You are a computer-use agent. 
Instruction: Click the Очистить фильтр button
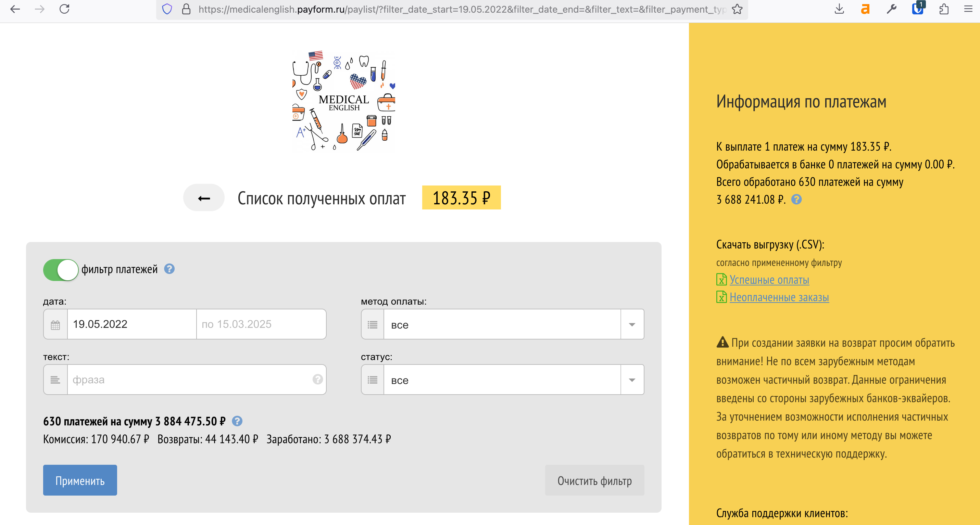tap(594, 481)
